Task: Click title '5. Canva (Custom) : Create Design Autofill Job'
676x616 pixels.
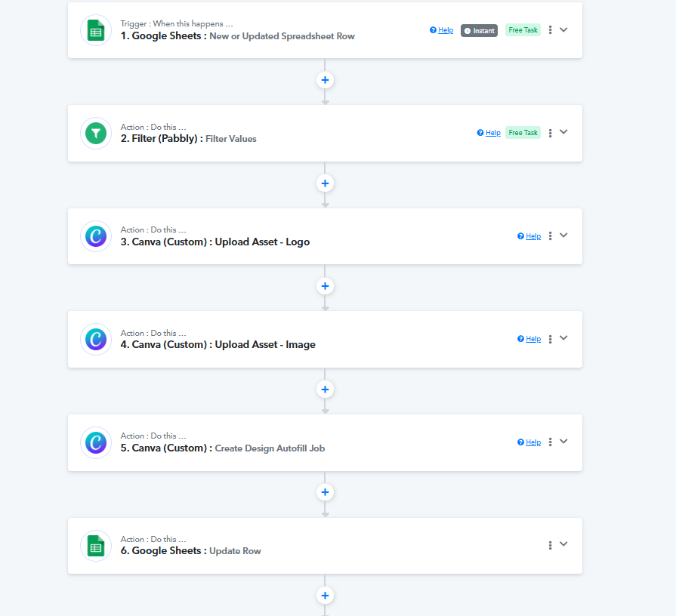Action: pyautogui.click(x=223, y=448)
